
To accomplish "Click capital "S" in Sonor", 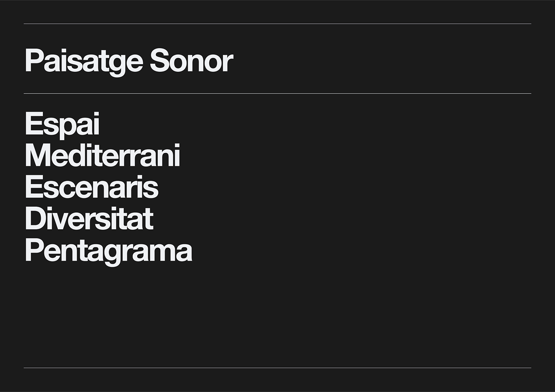I will [x=160, y=61].
